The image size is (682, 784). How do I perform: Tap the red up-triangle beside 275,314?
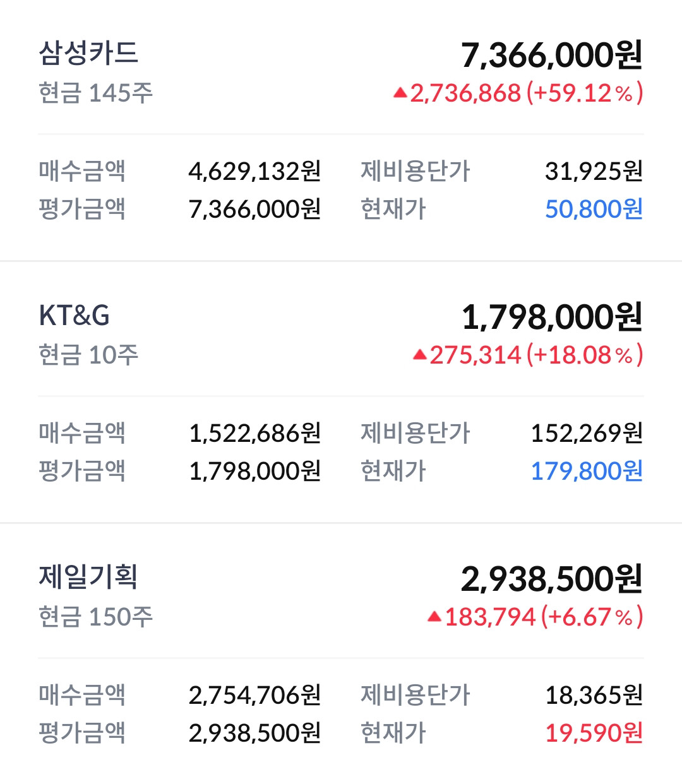pyautogui.click(x=420, y=355)
